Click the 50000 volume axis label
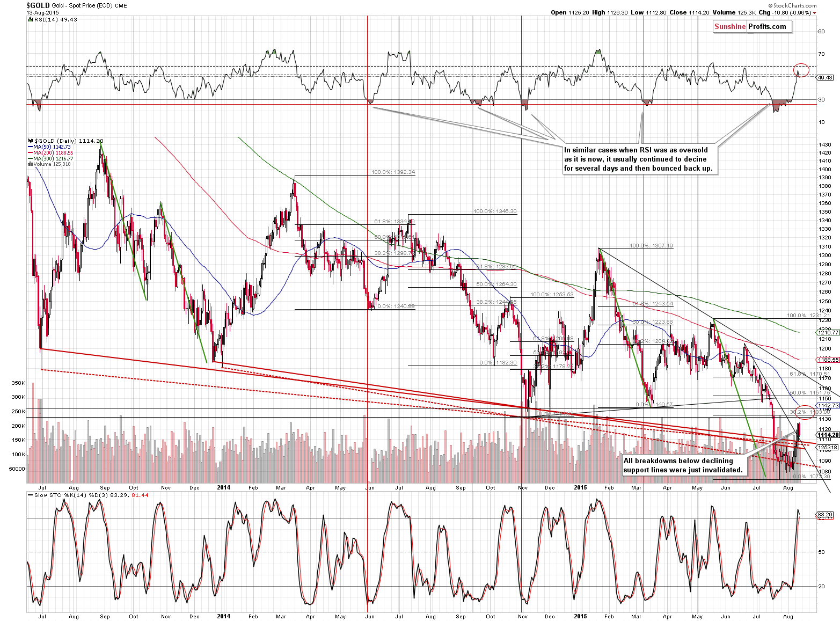The height and width of the screenshot is (621, 840). [17, 469]
